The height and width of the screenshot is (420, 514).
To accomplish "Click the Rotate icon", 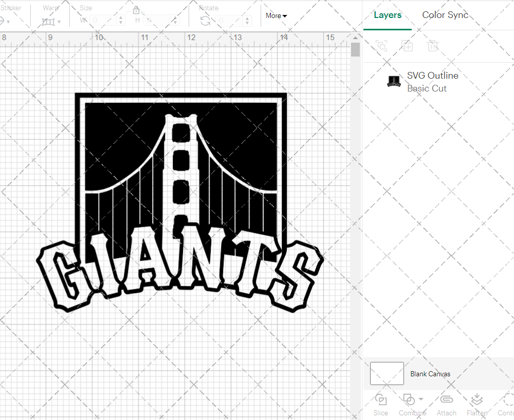I will click(x=206, y=21).
